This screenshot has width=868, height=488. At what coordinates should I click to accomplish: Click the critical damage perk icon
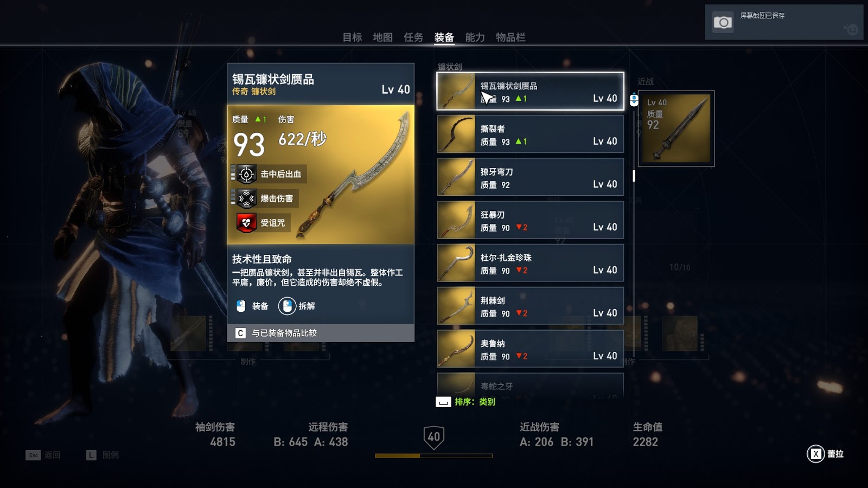pos(246,198)
